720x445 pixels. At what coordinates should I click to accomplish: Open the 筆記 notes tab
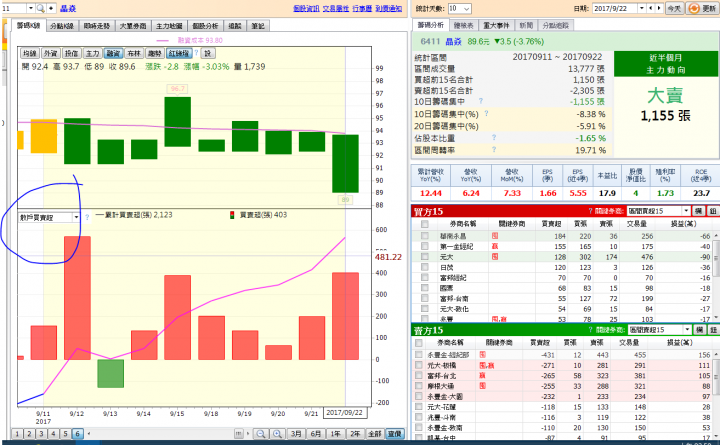click(x=258, y=26)
